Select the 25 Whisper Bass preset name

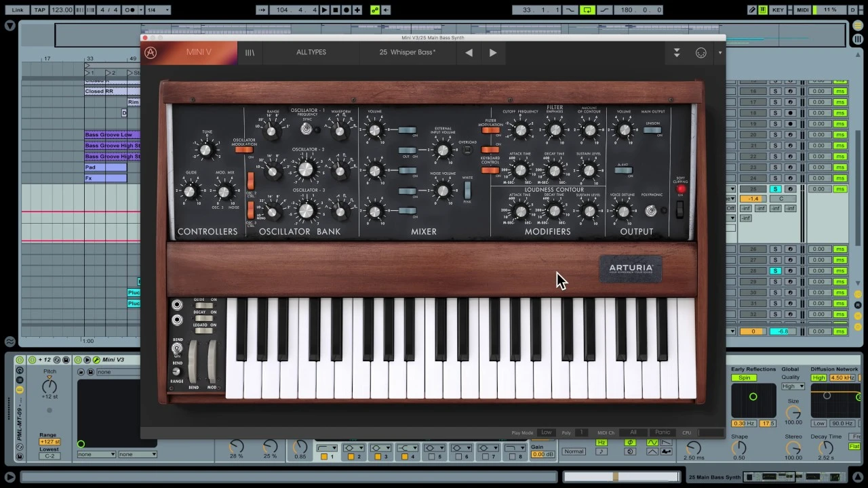pos(408,52)
